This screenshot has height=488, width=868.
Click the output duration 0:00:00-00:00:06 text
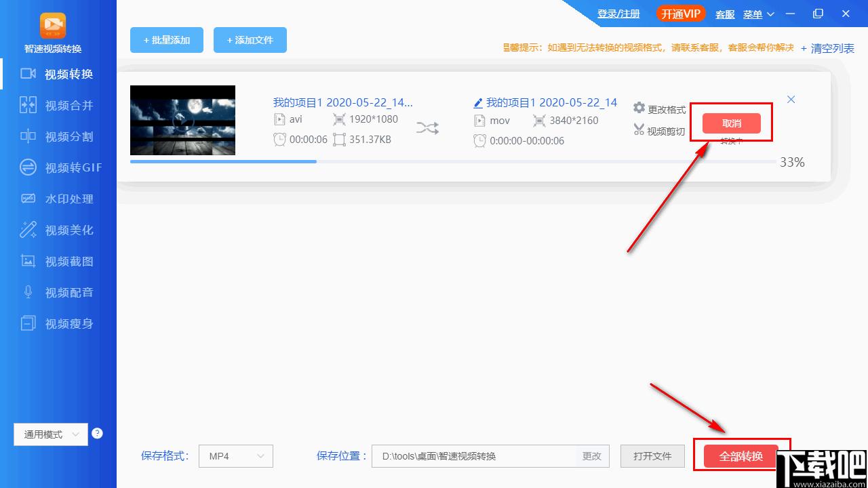[x=527, y=141]
